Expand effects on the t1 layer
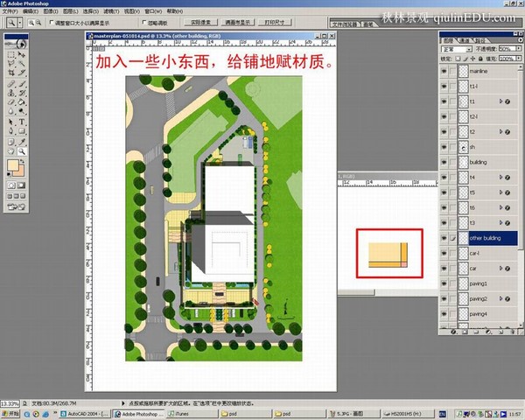The width and height of the screenshot is (525, 420). 500,101
